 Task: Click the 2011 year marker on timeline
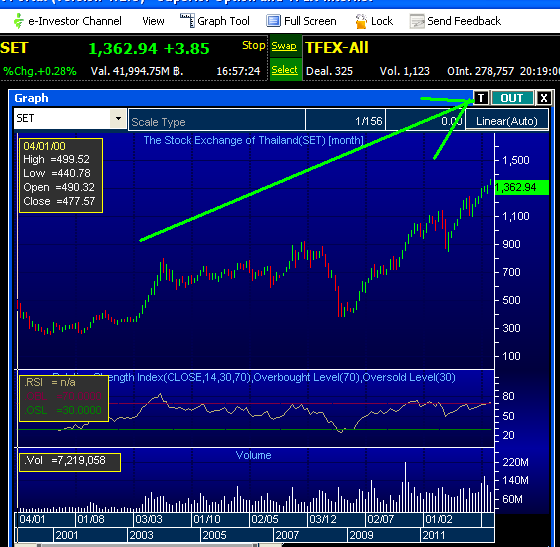click(434, 535)
